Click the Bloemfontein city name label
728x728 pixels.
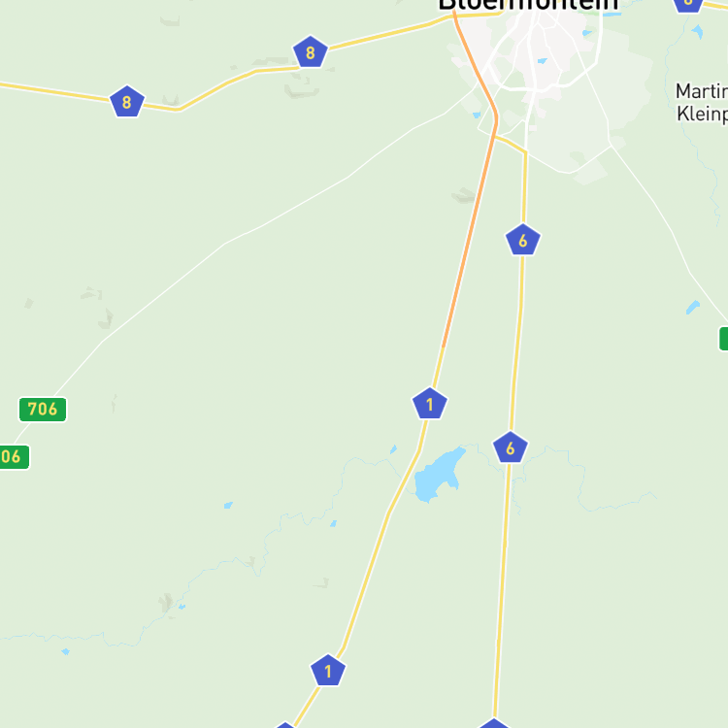pos(528,6)
